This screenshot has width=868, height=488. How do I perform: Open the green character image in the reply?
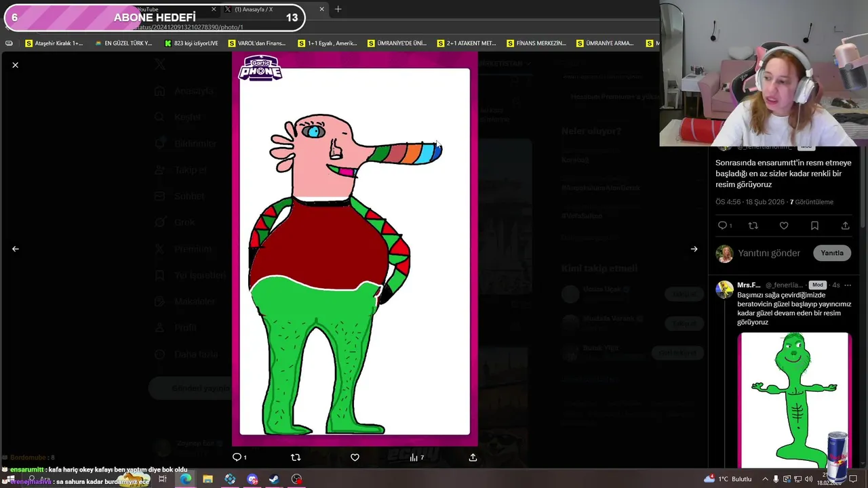click(x=795, y=400)
